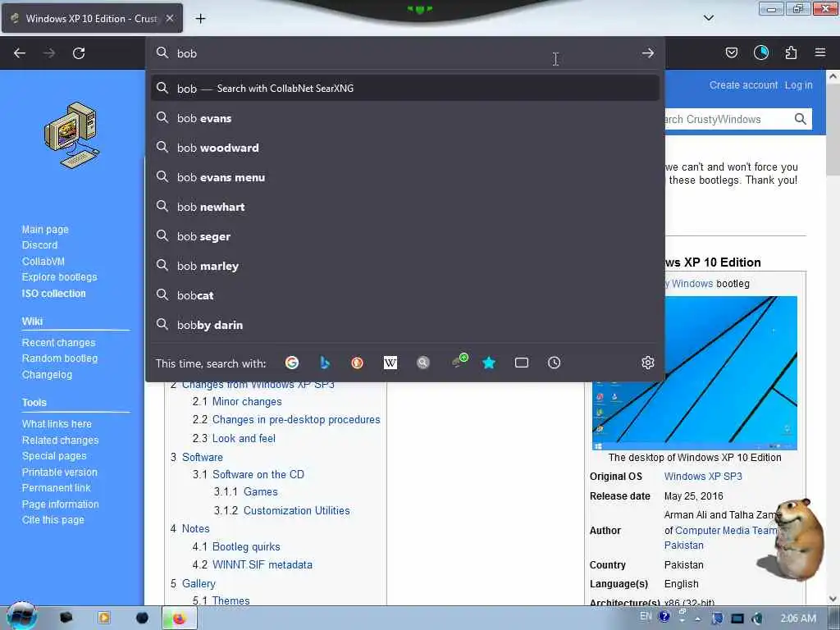Search this time with Wikipedia
The width and height of the screenshot is (840, 630).
(390, 363)
